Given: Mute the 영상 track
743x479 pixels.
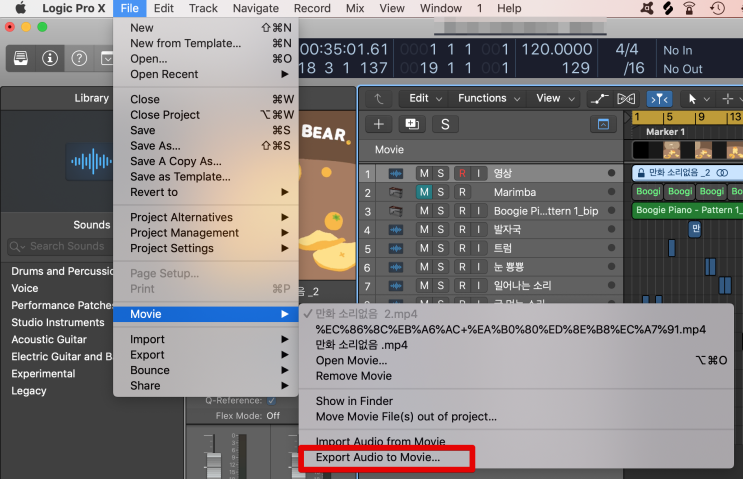Looking at the screenshot, I should (424, 173).
